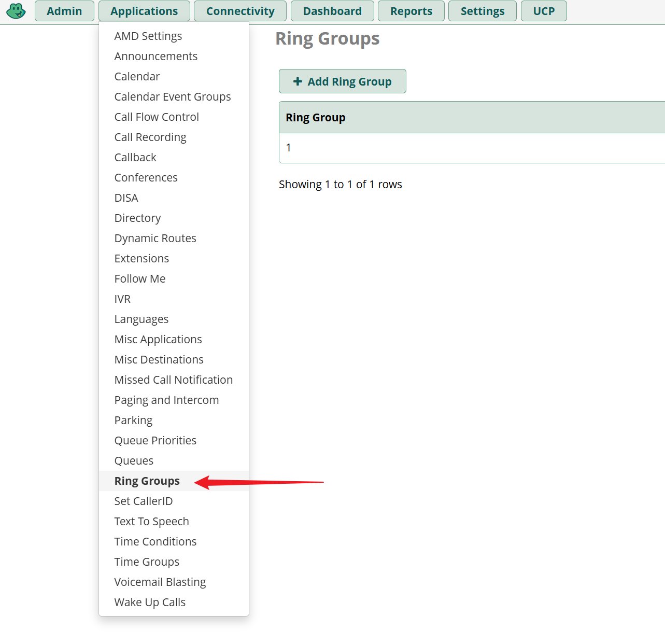Screen dimensions: 665x644
Task: Open the Settings top menu
Action: click(x=482, y=11)
